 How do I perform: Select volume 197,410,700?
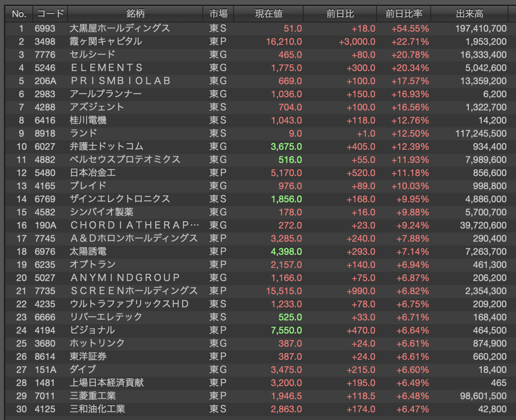pos(481,28)
